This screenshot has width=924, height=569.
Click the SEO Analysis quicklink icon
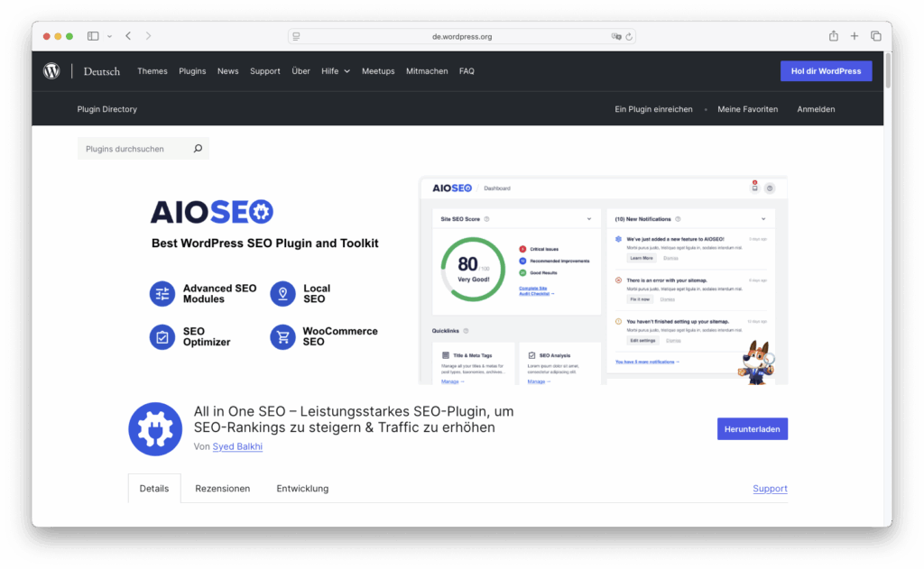(x=531, y=355)
